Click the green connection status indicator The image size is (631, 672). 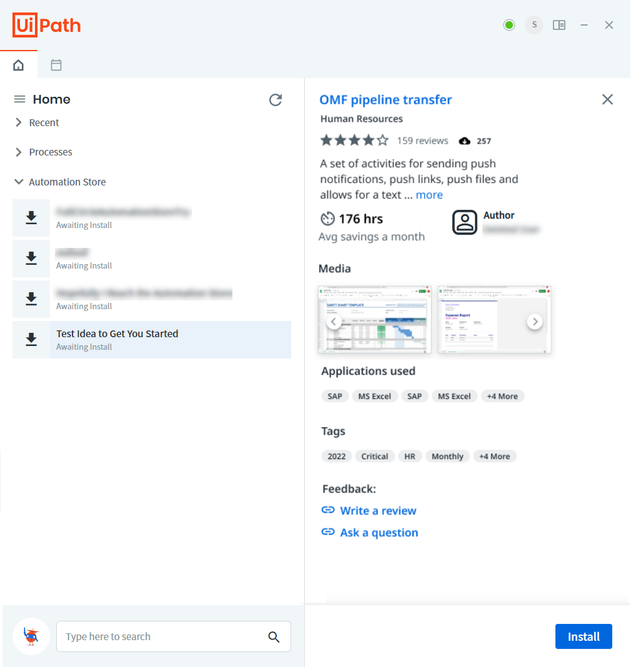[x=509, y=25]
